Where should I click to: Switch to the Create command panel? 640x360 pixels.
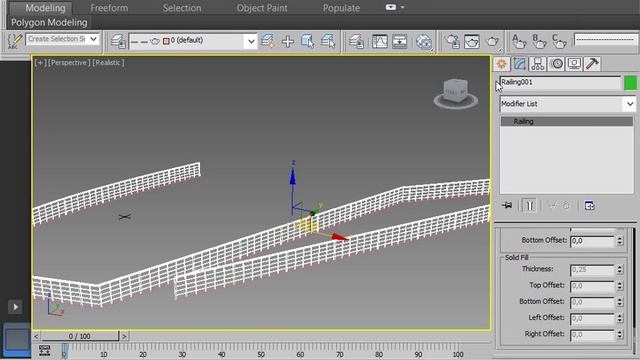point(502,64)
